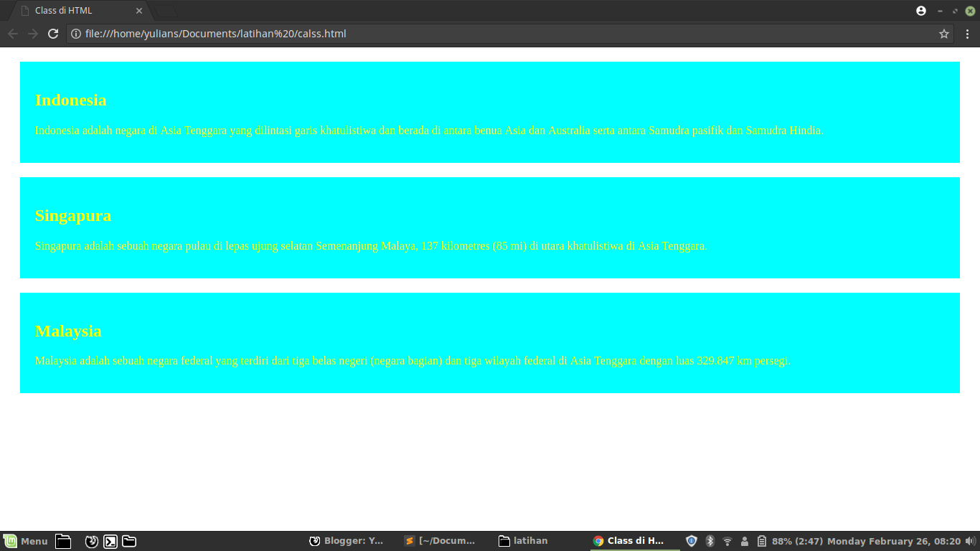980x551 pixels.
Task: View site information icon in address bar
Action: point(76,34)
